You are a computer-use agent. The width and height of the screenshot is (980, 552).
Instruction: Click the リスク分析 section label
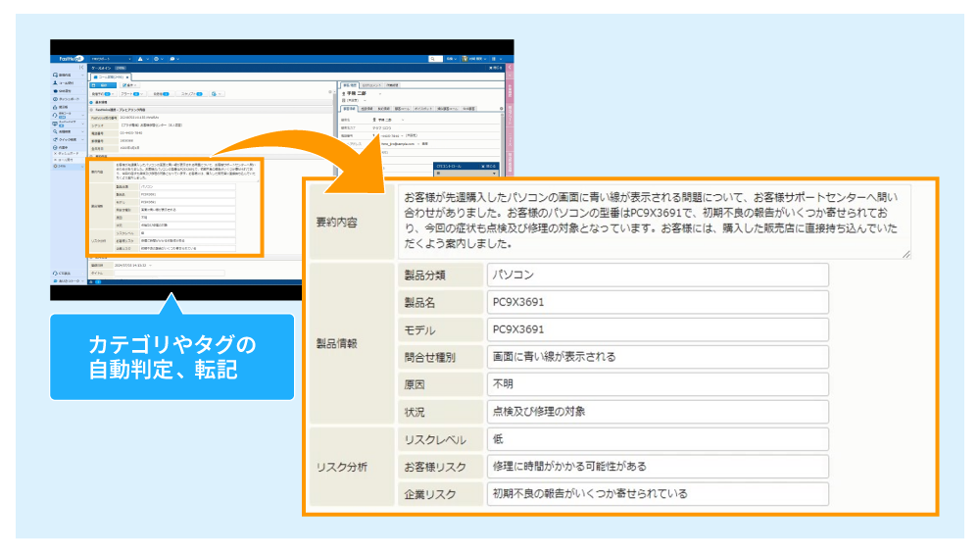[341, 467]
